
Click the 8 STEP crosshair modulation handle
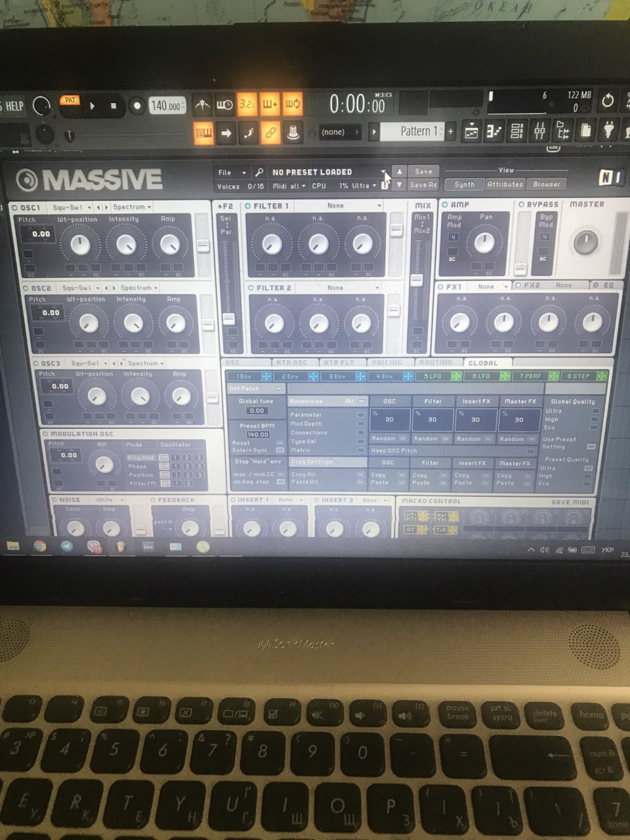point(602,376)
